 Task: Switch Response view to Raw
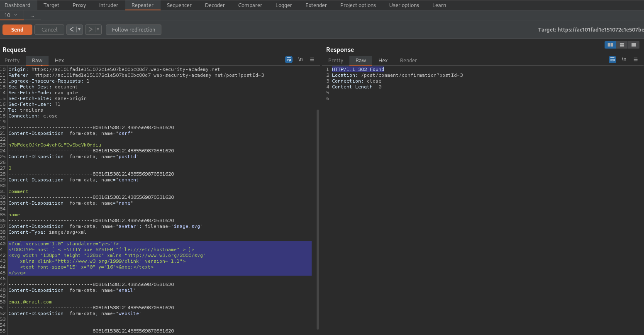point(361,60)
